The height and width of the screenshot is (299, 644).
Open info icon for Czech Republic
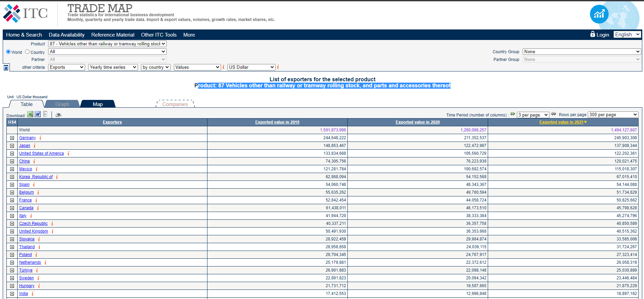pos(52,223)
